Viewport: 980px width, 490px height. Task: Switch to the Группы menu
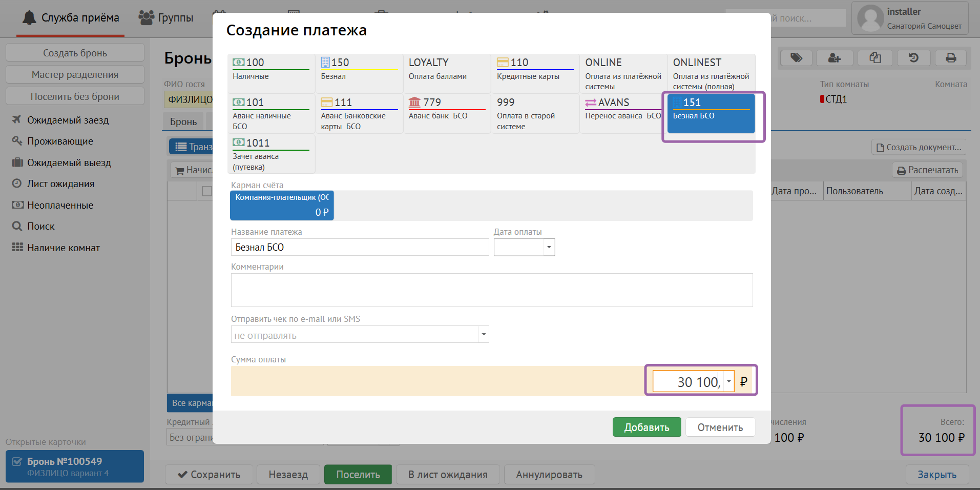[x=166, y=18]
